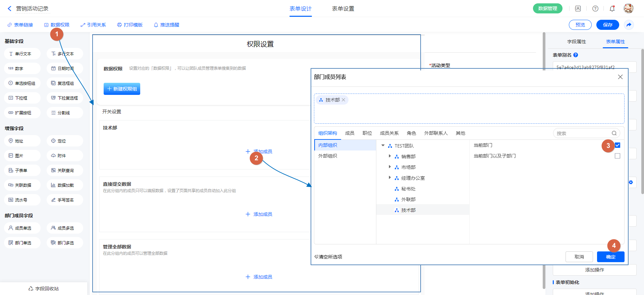This screenshot has width=644, height=295.
Task: Click the search magnifier icon in the dialog
Action: (614, 133)
